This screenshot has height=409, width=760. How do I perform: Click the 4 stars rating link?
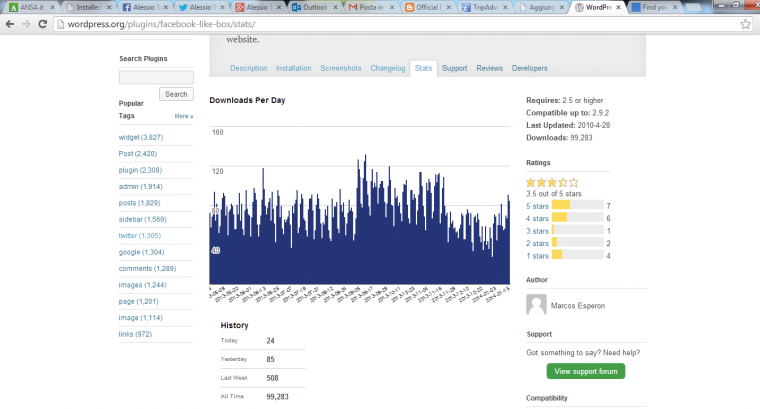tap(538, 219)
